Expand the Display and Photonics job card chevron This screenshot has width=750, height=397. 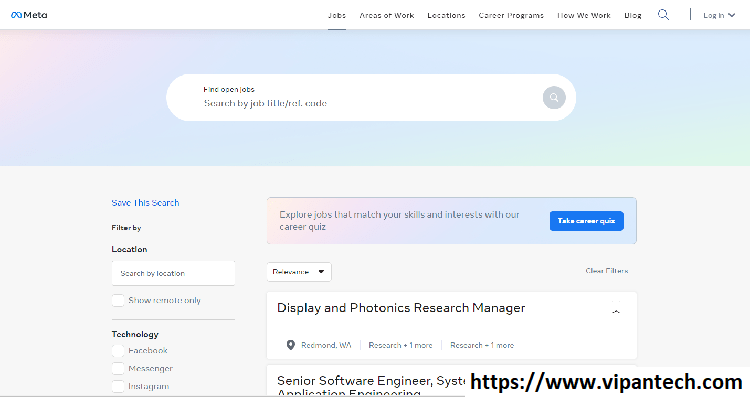pyautogui.click(x=616, y=311)
